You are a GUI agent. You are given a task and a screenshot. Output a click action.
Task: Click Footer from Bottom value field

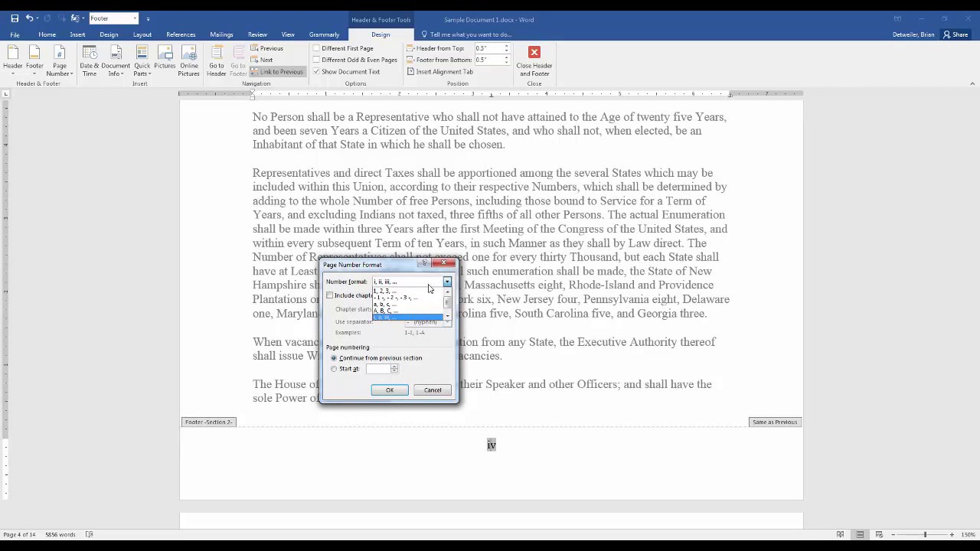pos(488,60)
